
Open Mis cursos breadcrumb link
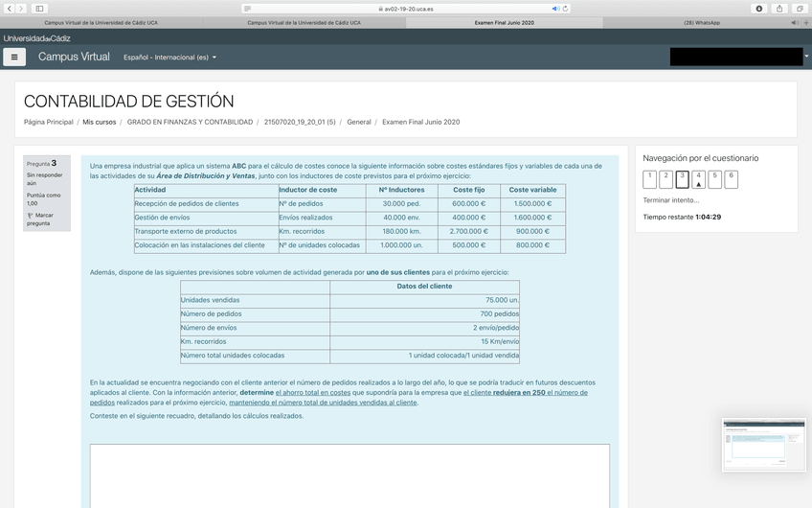pyautogui.click(x=99, y=123)
